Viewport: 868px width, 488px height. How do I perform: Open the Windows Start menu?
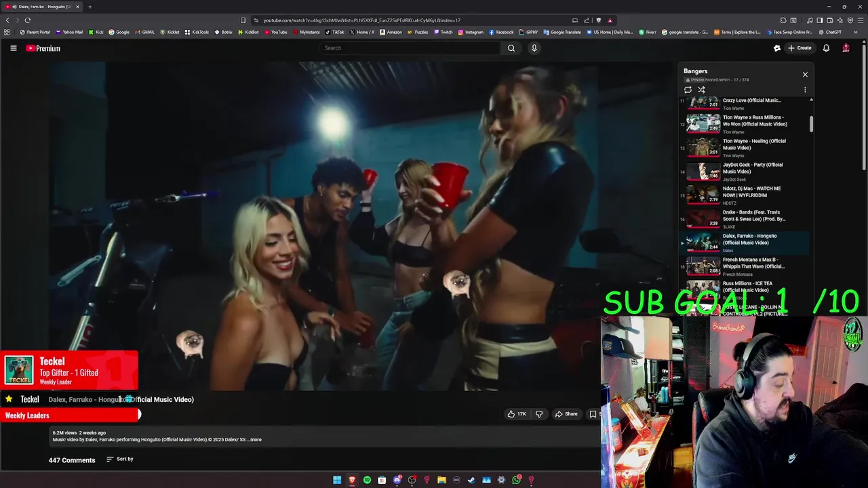[x=337, y=480]
